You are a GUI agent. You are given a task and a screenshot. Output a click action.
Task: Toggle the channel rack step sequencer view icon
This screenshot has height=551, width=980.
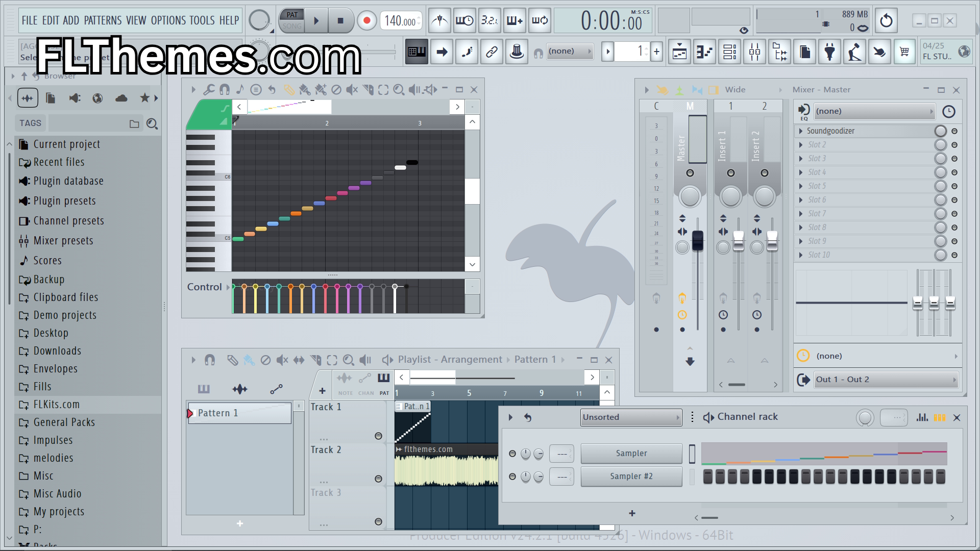coord(940,417)
